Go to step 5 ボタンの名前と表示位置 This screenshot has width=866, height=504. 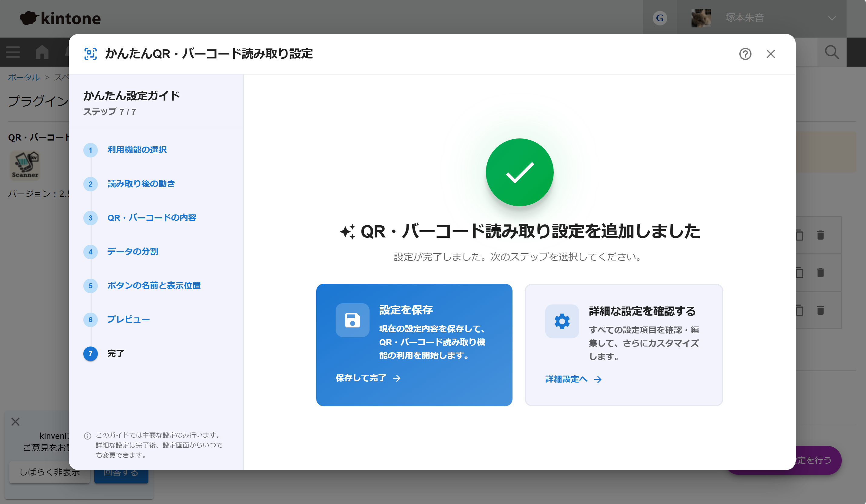(x=154, y=286)
